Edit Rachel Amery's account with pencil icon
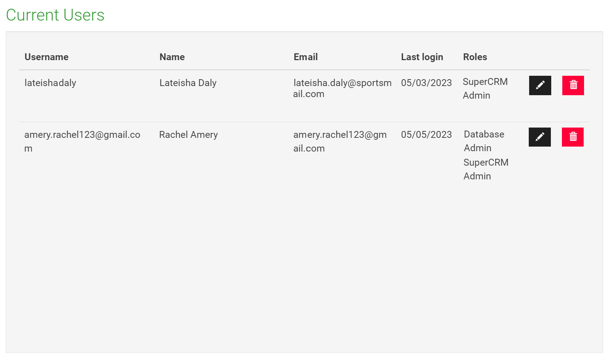This screenshot has width=613, height=364. (539, 137)
